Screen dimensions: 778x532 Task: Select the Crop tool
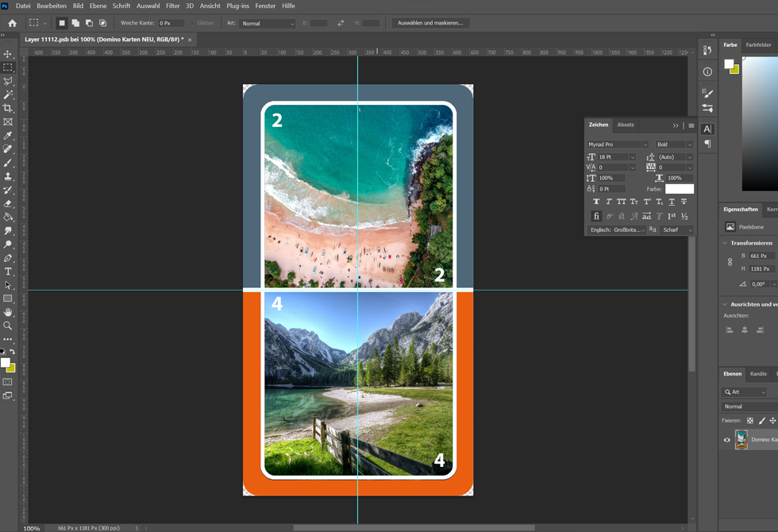[8, 108]
